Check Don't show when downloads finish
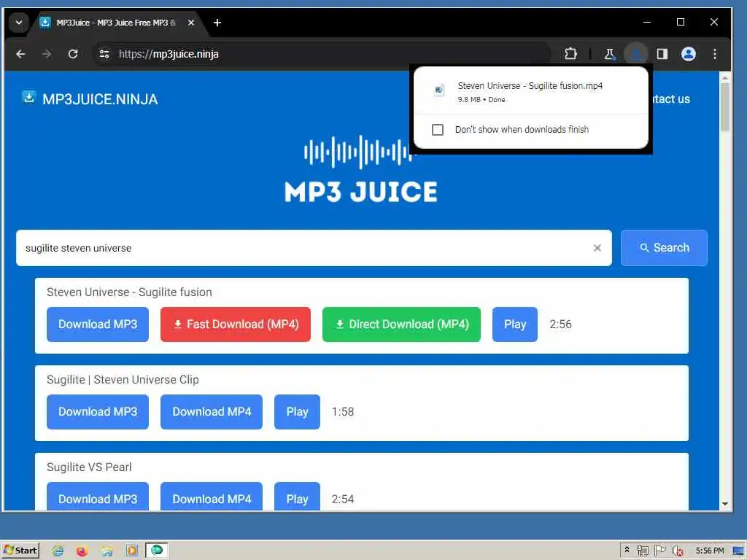 click(438, 130)
